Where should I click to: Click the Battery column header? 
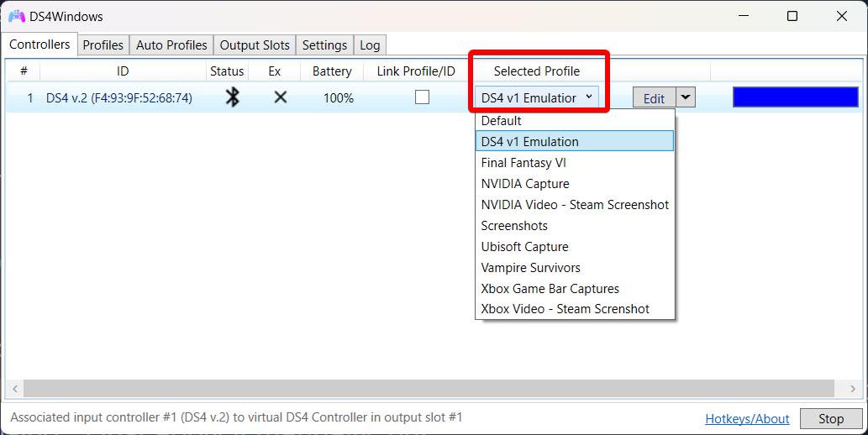pos(332,71)
